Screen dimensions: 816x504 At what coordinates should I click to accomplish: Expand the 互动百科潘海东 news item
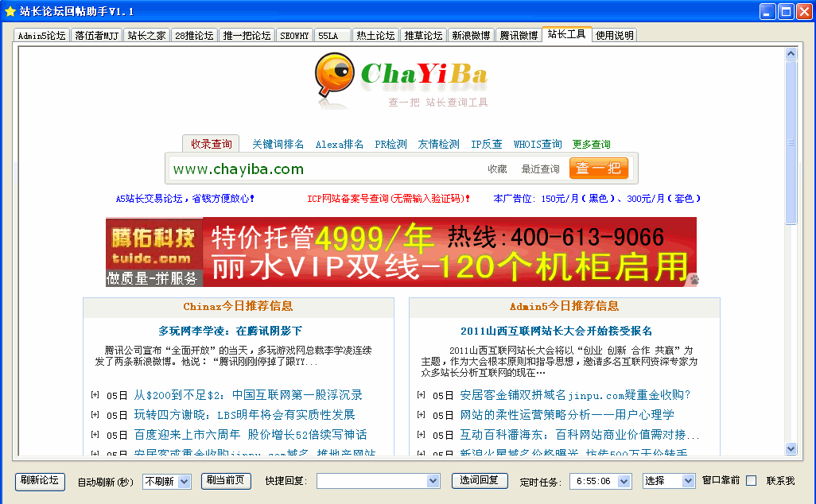pyautogui.click(x=421, y=434)
